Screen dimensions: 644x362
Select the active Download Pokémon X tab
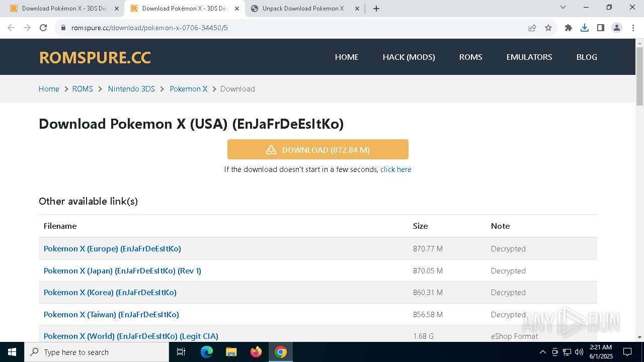[x=185, y=9]
